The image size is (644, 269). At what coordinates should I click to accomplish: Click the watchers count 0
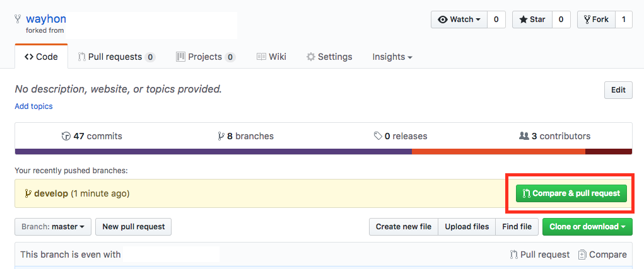click(496, 20)
